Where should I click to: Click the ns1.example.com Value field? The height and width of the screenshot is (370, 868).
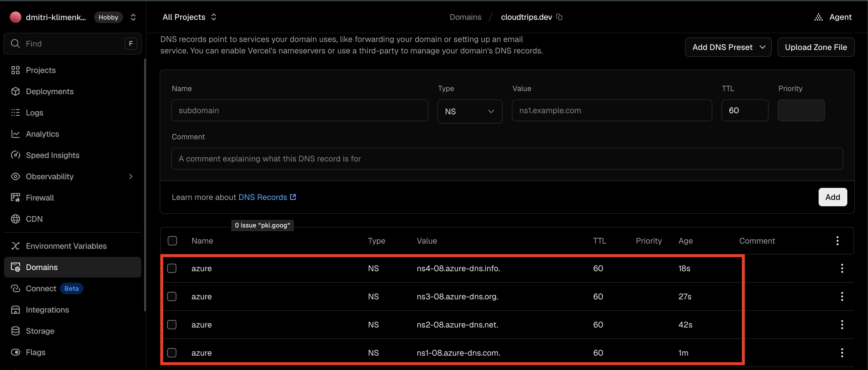pos(612,110)
